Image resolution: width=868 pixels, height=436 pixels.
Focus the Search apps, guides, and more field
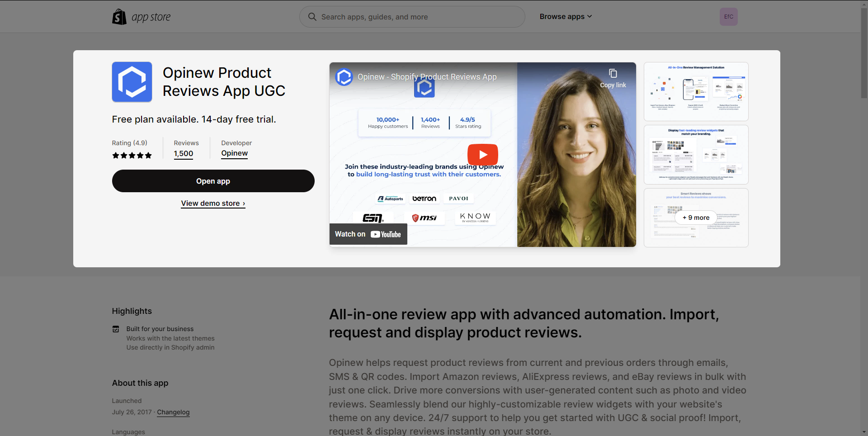point(412,17)
